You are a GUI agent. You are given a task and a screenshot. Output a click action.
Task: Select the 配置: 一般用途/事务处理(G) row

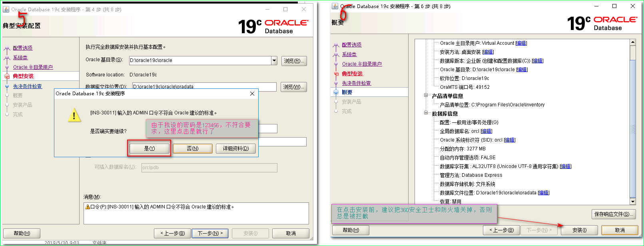click(469, 122)
